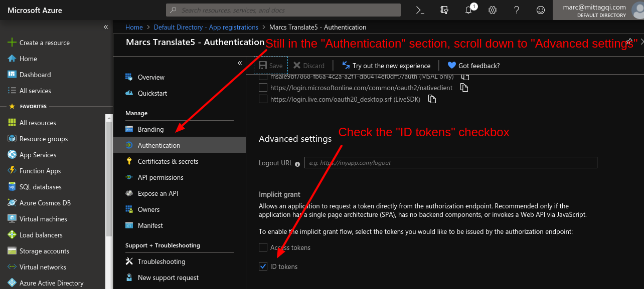Open Cloud Shell from the top bar
Viewport: 644px width, 289px height.
click(420, 10)
